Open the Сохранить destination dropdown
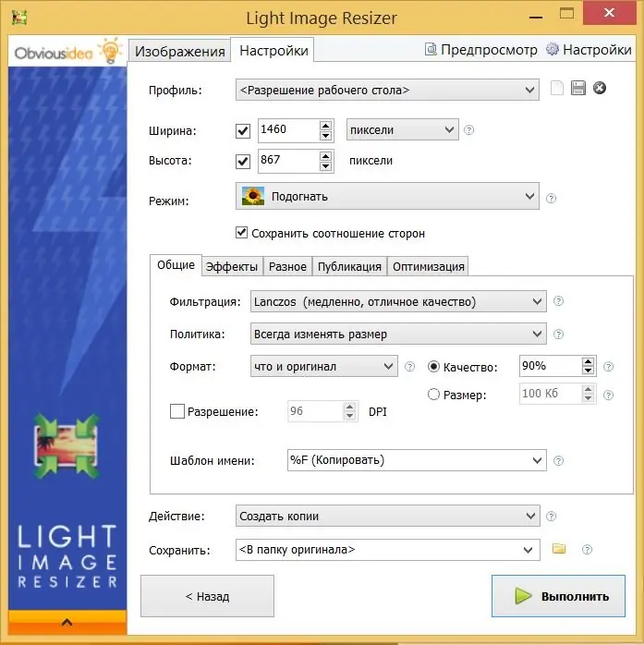 (x=388, y=550)
